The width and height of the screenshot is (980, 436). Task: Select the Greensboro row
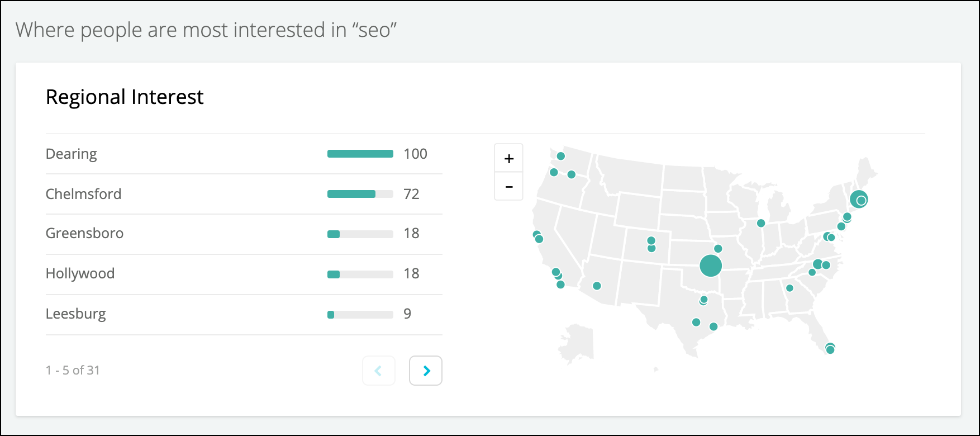[x=244, y=234]
